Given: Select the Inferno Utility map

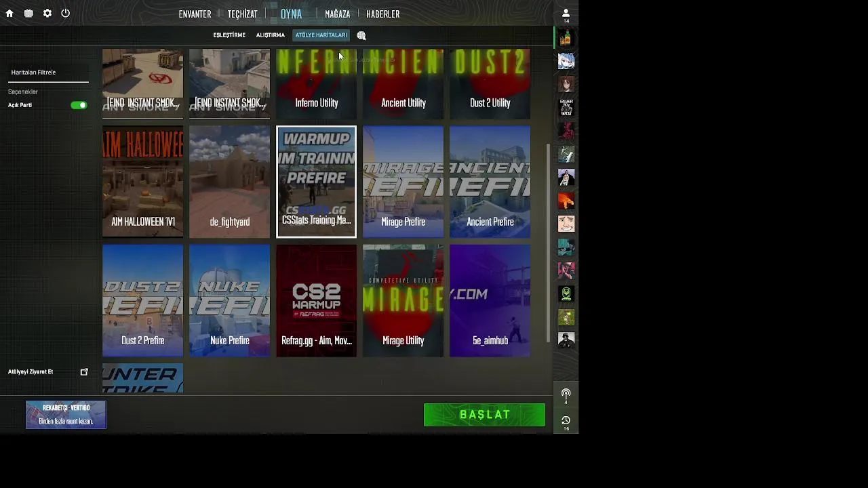Looking at the screenshot, I should point(316,84).
